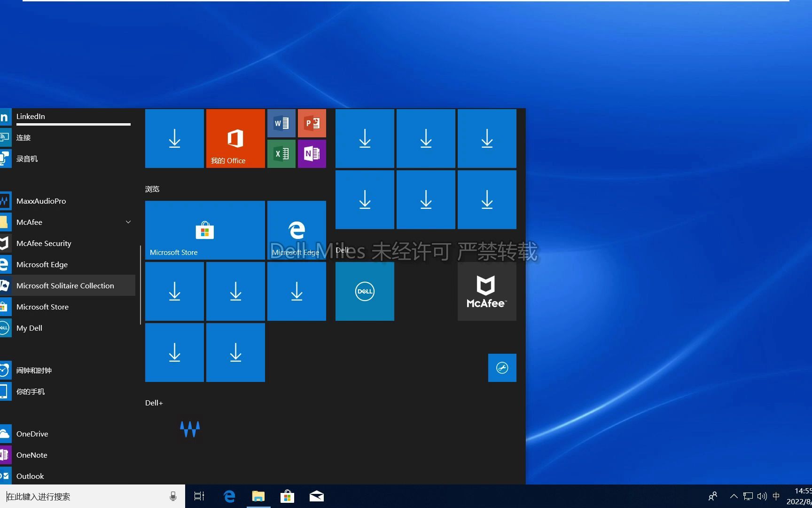Open the MaxxAudio waveform tile under Dell+

[190, 429]
